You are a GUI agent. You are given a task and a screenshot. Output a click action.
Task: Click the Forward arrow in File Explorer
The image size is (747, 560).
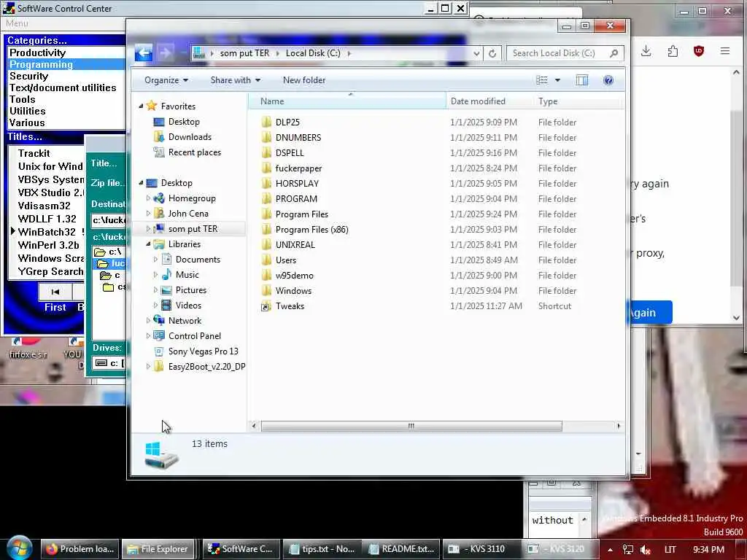[x=165, y=52]
